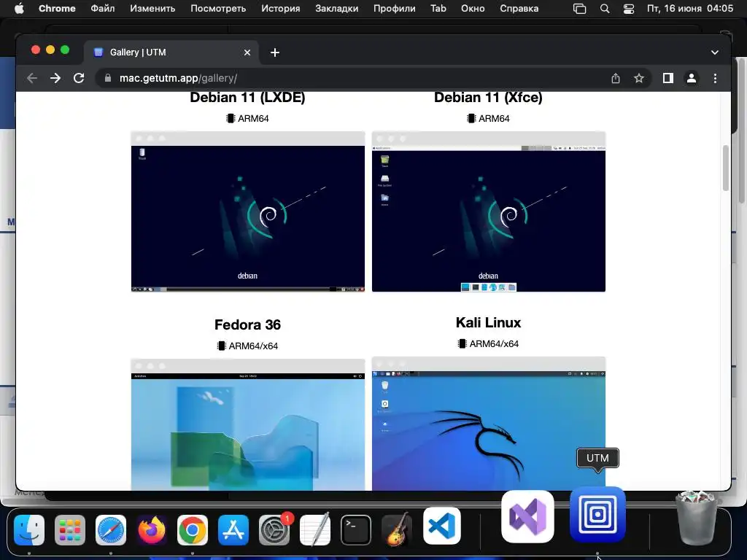Go forward in browser history

[55, 78]
